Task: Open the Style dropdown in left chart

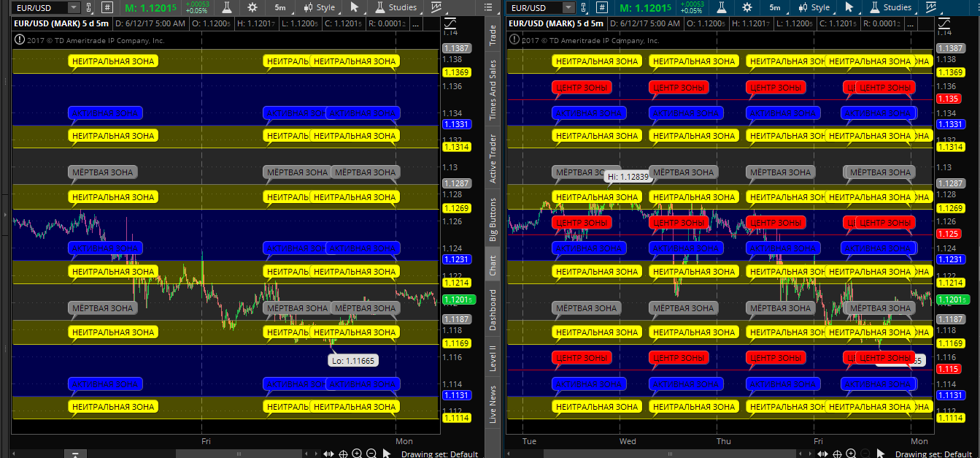Action: pos(319,7)
